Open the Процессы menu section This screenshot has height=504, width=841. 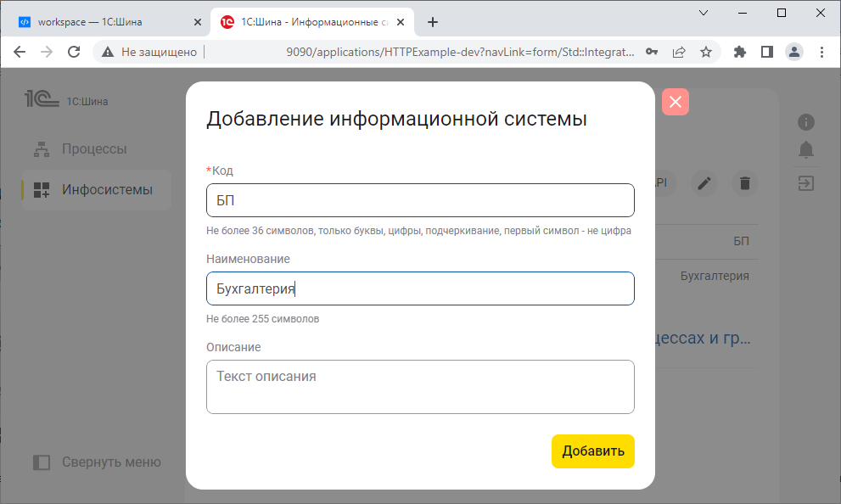93,149
